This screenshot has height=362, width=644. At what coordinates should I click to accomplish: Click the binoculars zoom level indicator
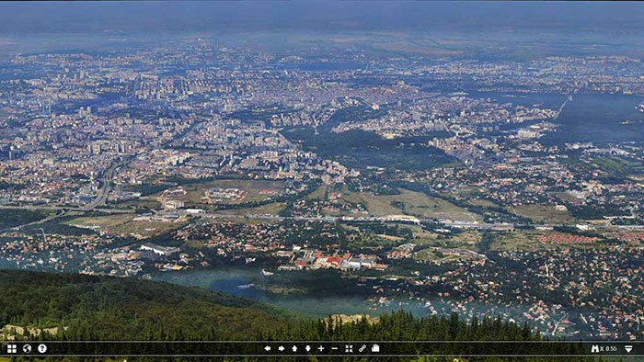click(594, 348)
